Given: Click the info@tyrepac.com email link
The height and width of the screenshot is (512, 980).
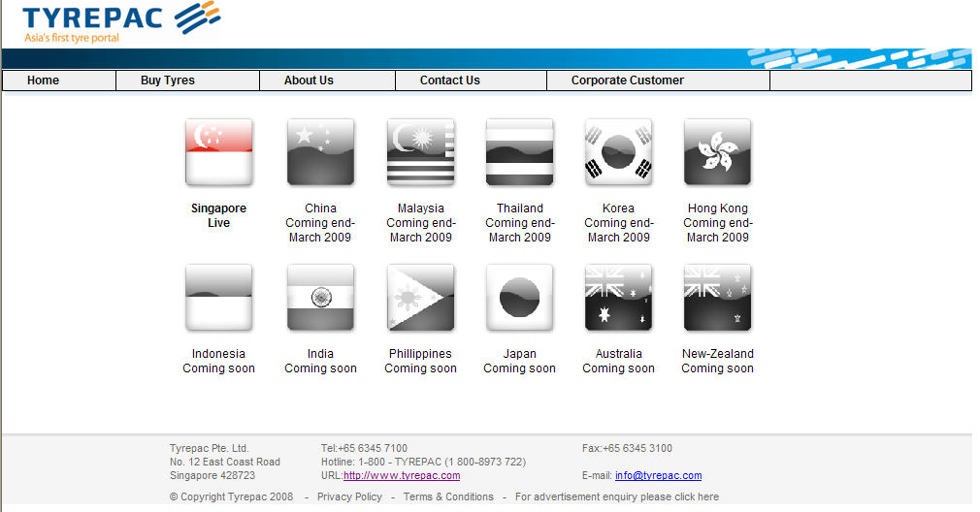Looking at the screenshot, I should (658, 475).
